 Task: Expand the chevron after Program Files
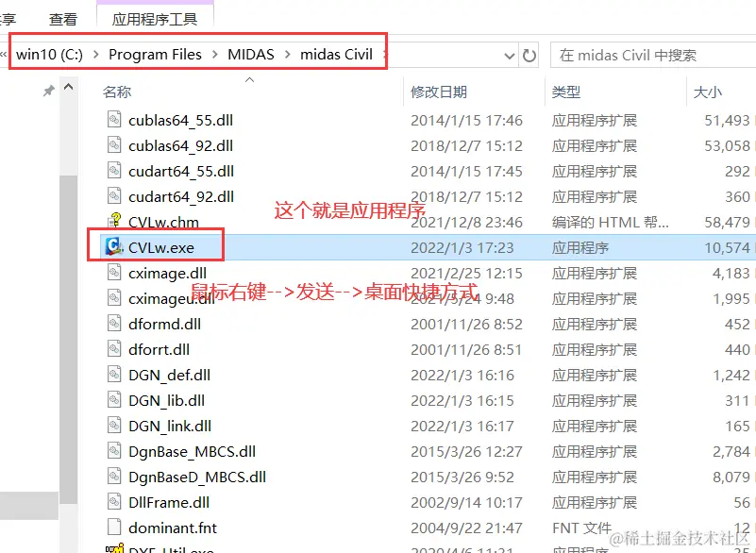[x=214, y=55]
